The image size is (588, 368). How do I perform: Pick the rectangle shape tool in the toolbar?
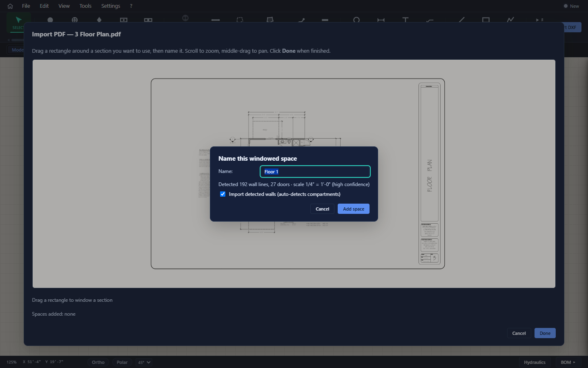(x=486, y=20)
